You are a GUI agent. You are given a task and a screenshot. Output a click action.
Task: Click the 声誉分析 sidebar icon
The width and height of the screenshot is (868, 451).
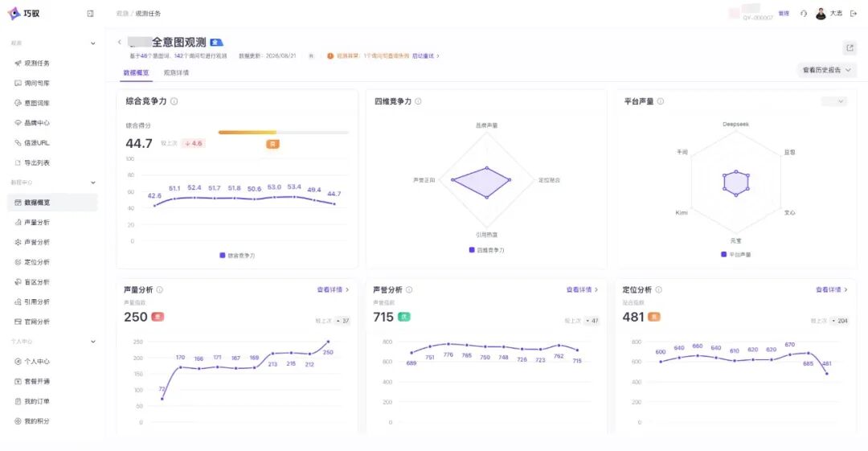(18, 242)
